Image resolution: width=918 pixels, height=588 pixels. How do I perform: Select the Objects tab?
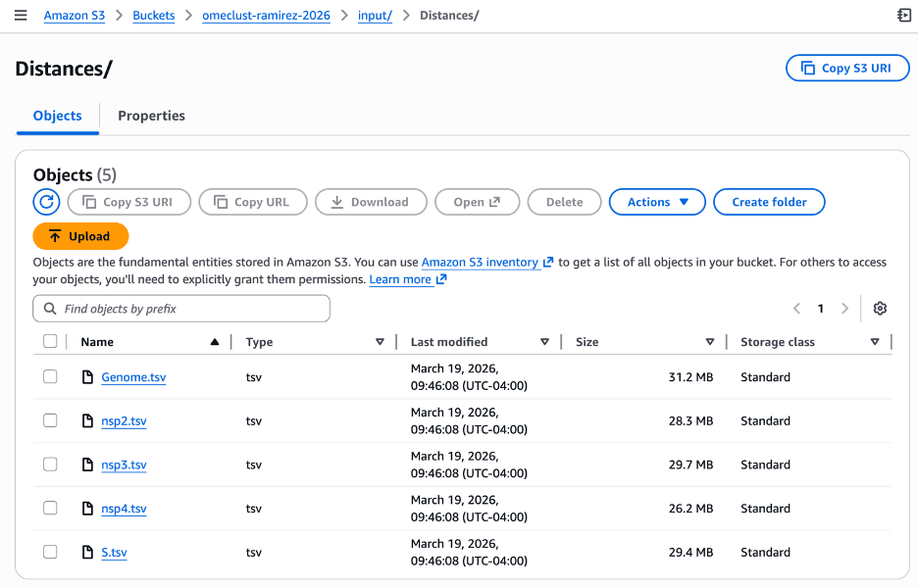(x=58, y=116)
